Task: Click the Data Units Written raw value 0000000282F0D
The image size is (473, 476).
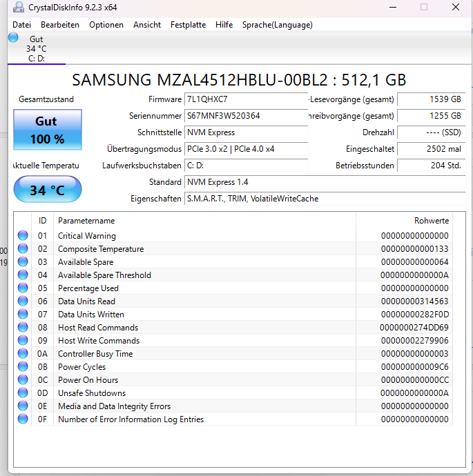Action: 415,315
